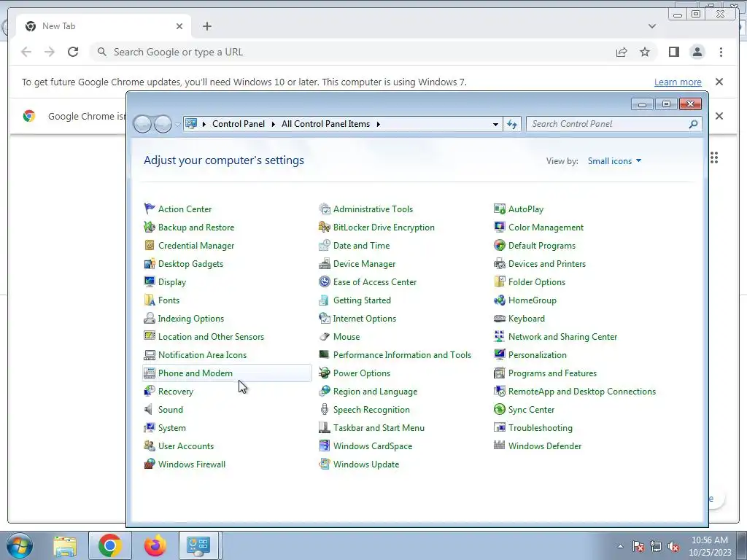Share this page from Chrome's toolbar
The image size is (747, 560).
[622, 52]
